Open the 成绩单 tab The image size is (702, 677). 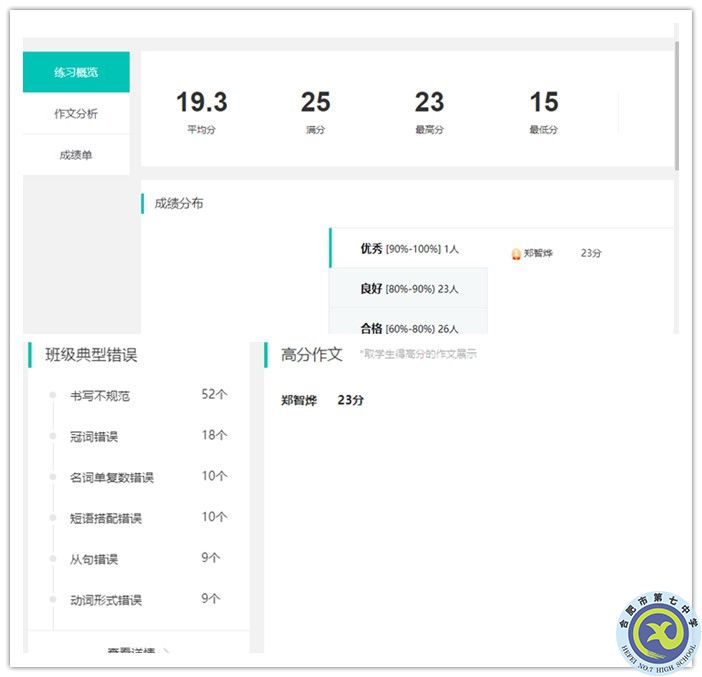pyautogui.click(x=76, y=155)
